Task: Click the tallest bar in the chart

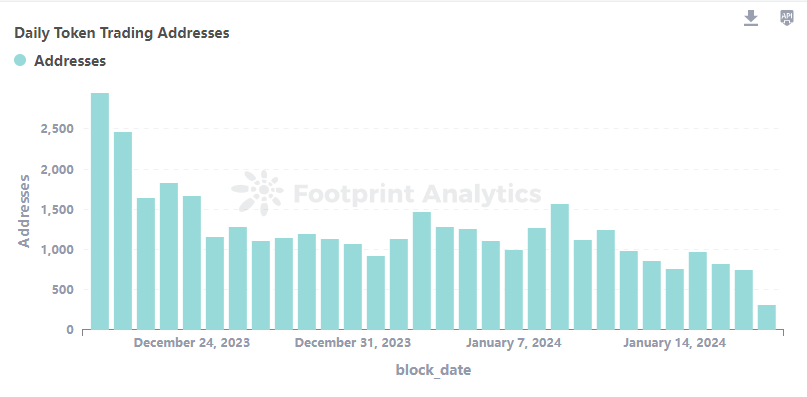Action: pyautogui.click(x=100, y=211)
